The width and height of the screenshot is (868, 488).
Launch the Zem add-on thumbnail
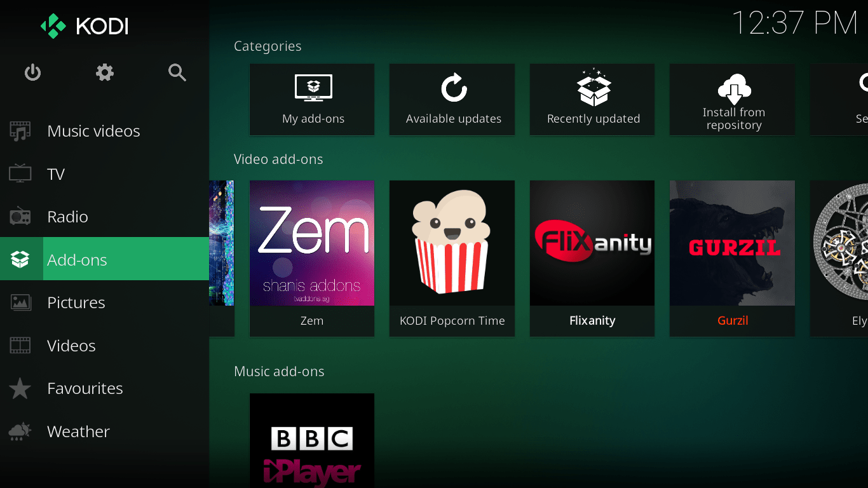[312, 243]
